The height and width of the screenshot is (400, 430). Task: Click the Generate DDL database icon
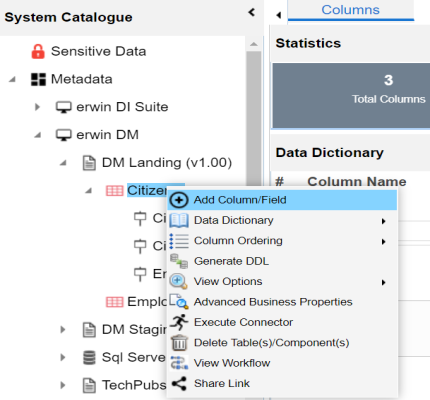click(x=179, y=261)
